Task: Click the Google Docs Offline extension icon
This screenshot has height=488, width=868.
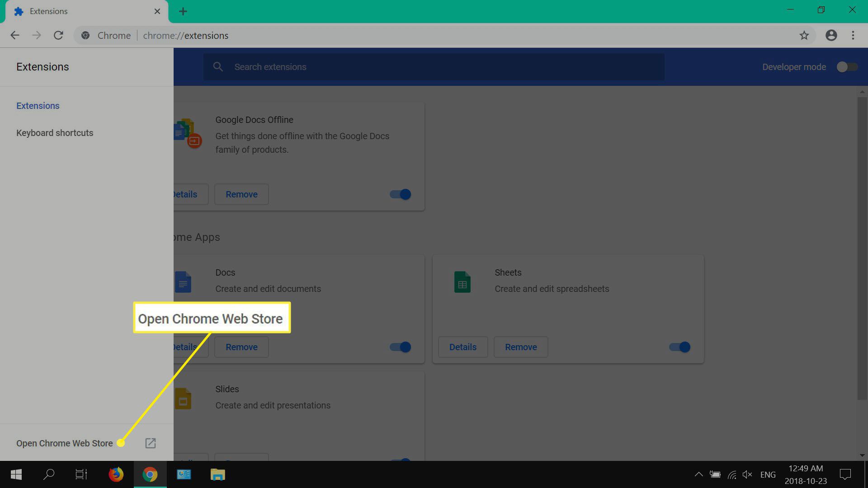Action: [x=188, y=134]
